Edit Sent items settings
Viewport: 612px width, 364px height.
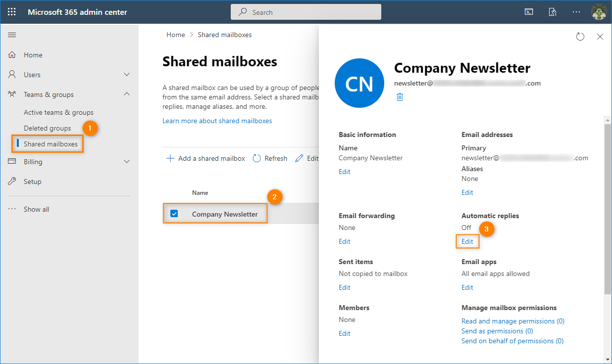click(x=345, y=287)
